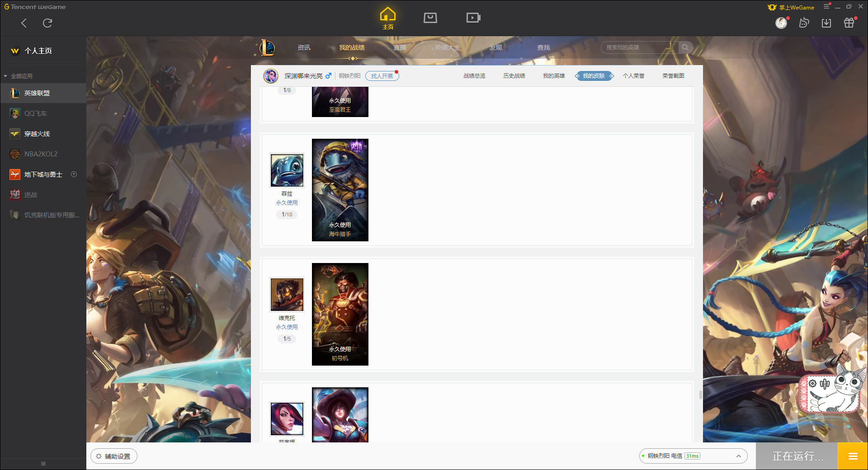Click the skin list scrollbar thumb
This screenshot has height=470, width=868.
coord(701,395)
